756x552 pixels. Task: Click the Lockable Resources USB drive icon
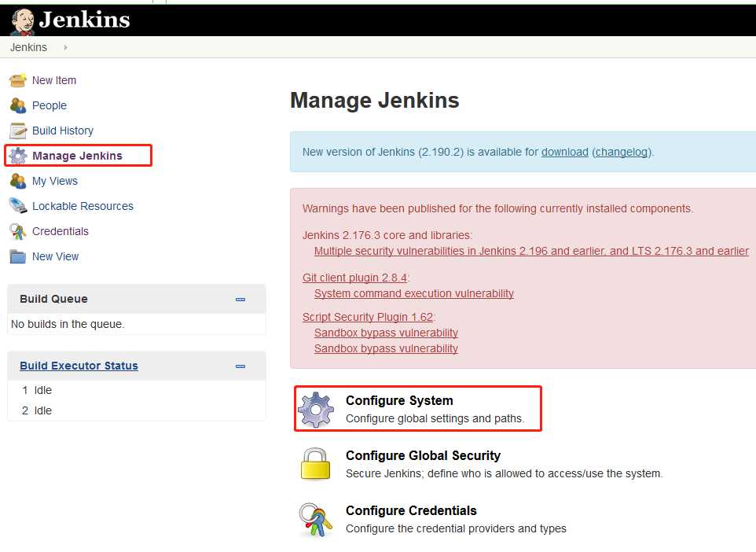(18, 206)
